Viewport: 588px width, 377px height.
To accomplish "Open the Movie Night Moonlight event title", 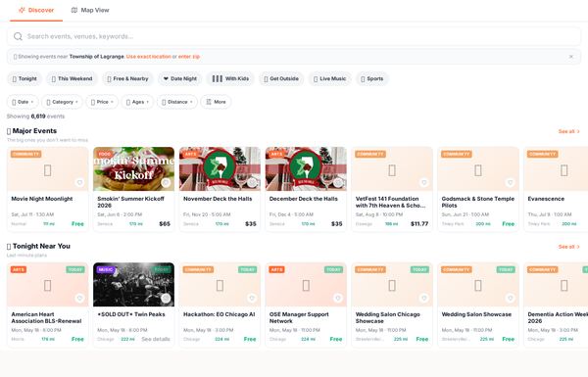I will point(42,199).
